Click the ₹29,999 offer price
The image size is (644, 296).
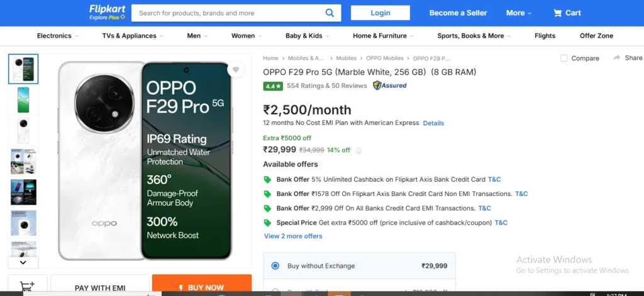pyautogui.click(x=280, y=150)
